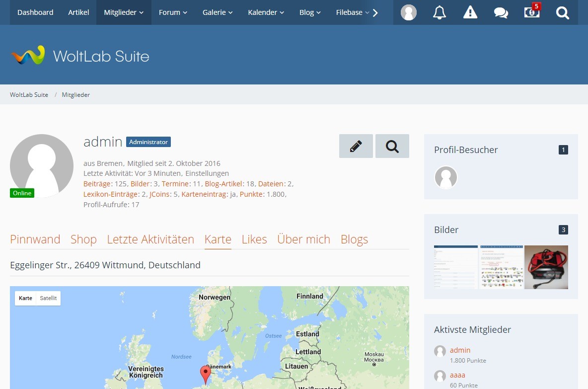Open the red cable Bilder thumbnail
588x389 pixels.
546,267
